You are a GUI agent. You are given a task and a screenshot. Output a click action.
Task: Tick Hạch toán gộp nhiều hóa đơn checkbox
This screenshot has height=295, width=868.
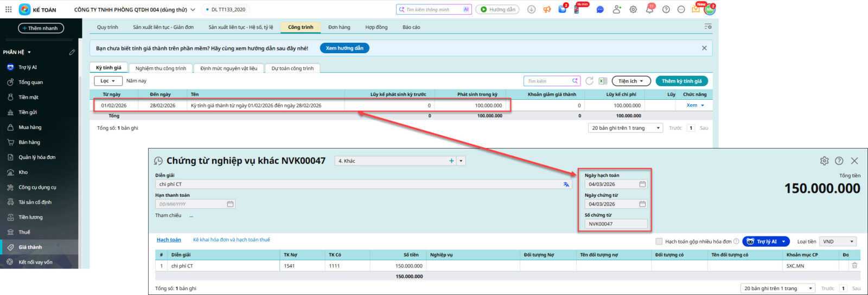659,242
